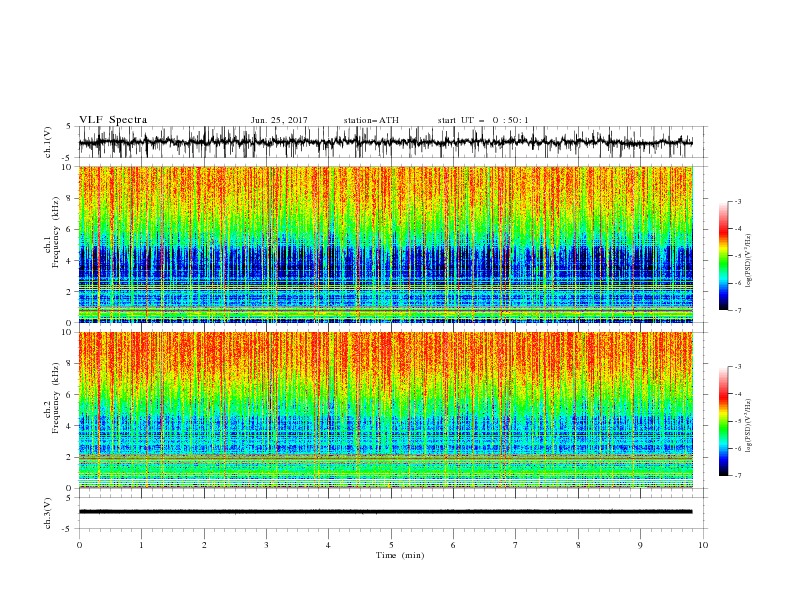The image size is (792, 612).
Task: Click time axis tick label '10'
Action: point(703,545)
